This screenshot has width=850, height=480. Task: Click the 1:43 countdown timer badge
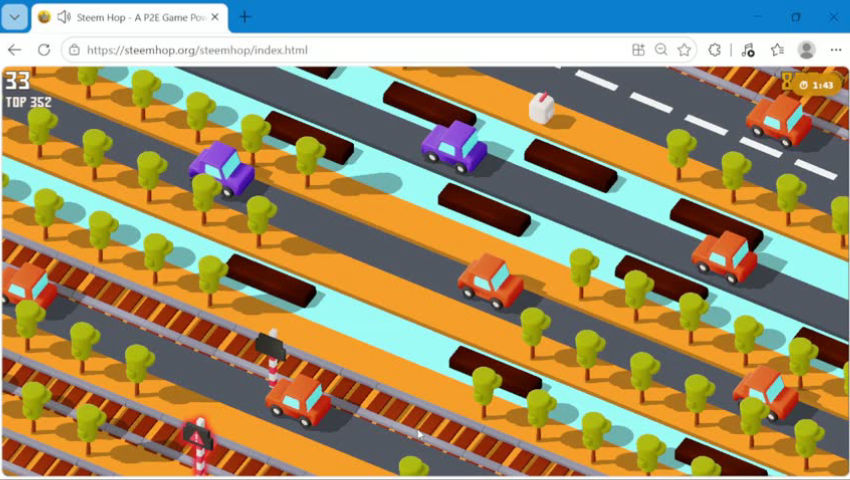click(818, 85)
